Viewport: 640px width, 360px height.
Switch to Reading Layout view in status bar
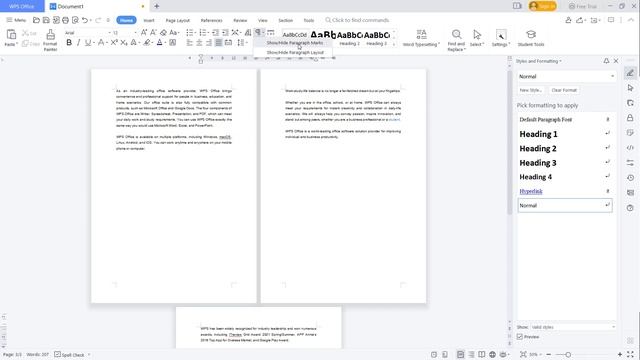pos(482,354)
